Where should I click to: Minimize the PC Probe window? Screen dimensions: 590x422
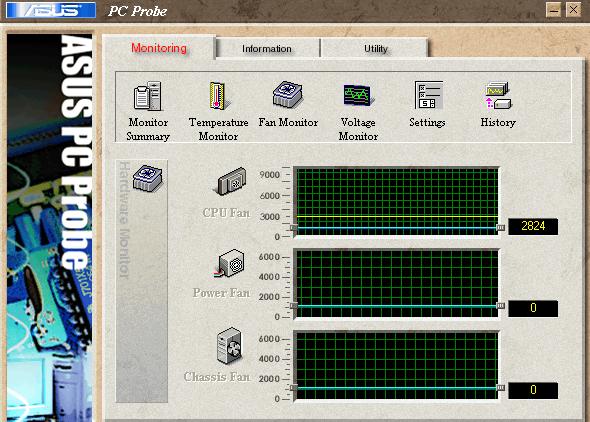[x=554, y=10]
